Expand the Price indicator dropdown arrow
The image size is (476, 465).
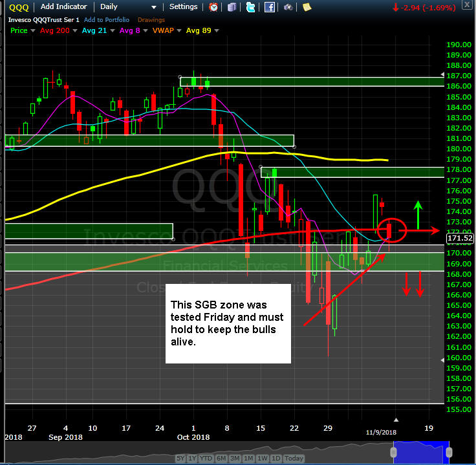pyautogui.click(x=33, y=30)
